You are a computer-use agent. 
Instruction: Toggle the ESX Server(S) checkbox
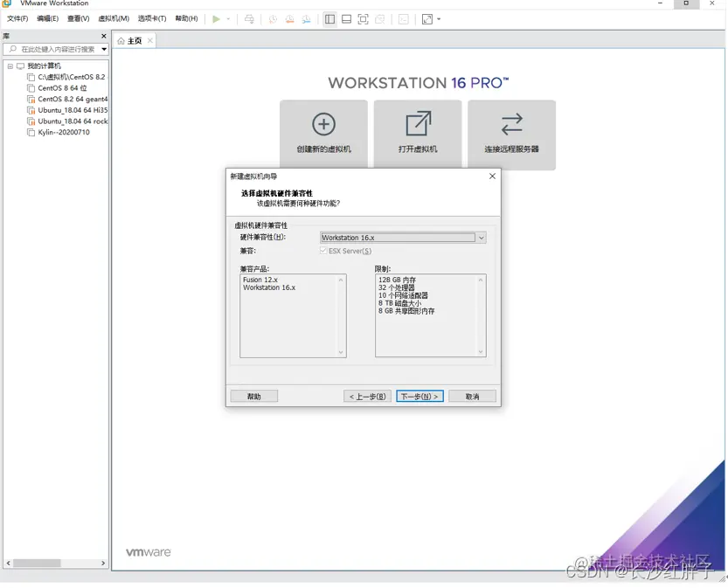coord(323,251)
